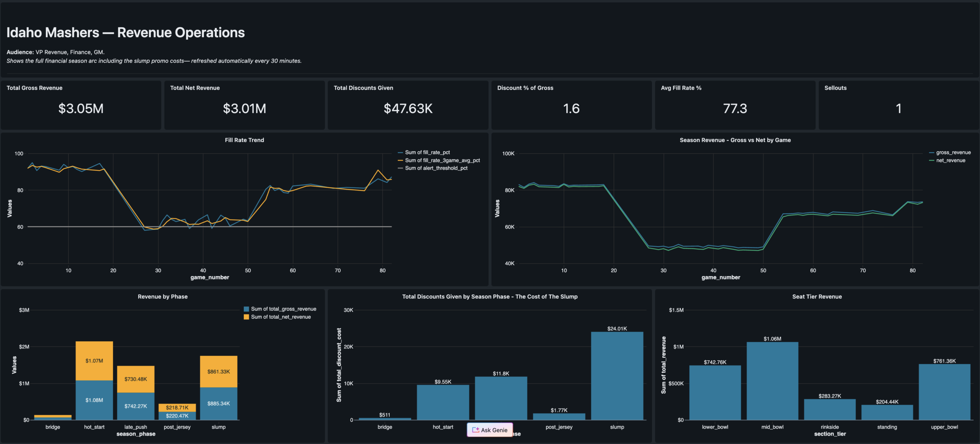Click the post_jersey $220.47K segment
Viewport: 980px width, 444px height.
click(x=177, y=416)
